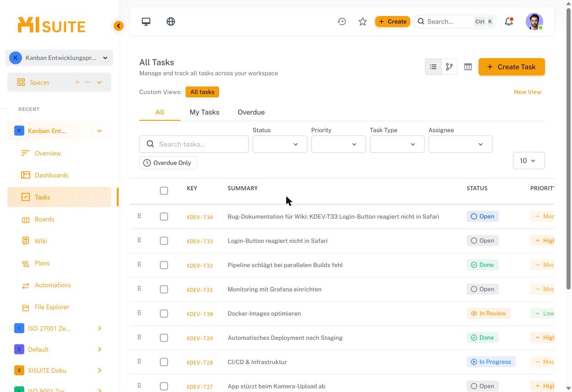Open the recent history clock icon
The width and height of the screenshot is (572, 392).
coord(342,21)
